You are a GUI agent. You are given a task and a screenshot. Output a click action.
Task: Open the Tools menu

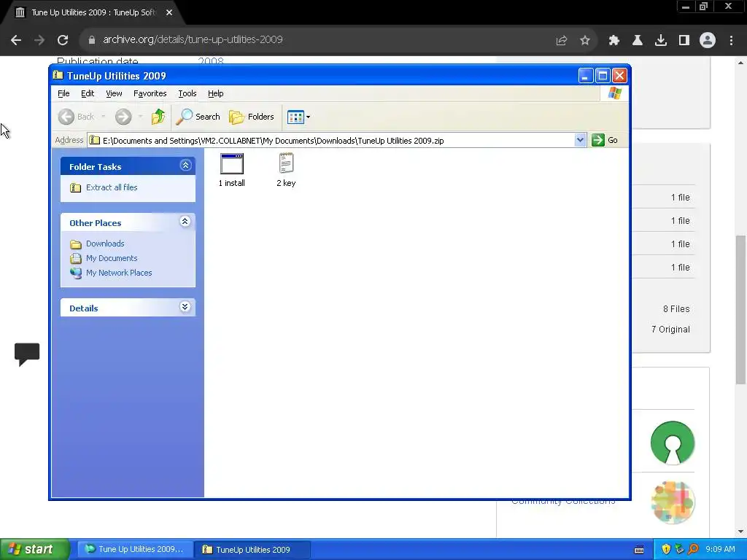click(x=187, y=93)
